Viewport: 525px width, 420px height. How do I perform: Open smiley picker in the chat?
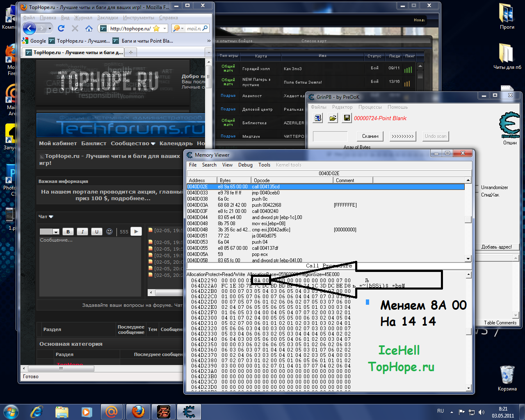coord(109,231)
